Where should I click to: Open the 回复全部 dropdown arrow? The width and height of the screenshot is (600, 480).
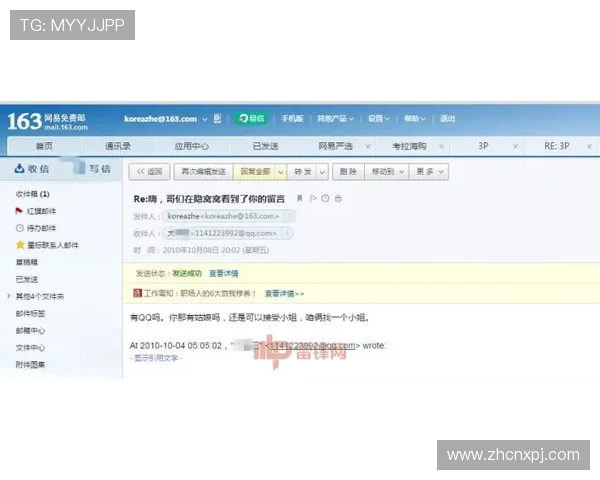coord(281,172)
